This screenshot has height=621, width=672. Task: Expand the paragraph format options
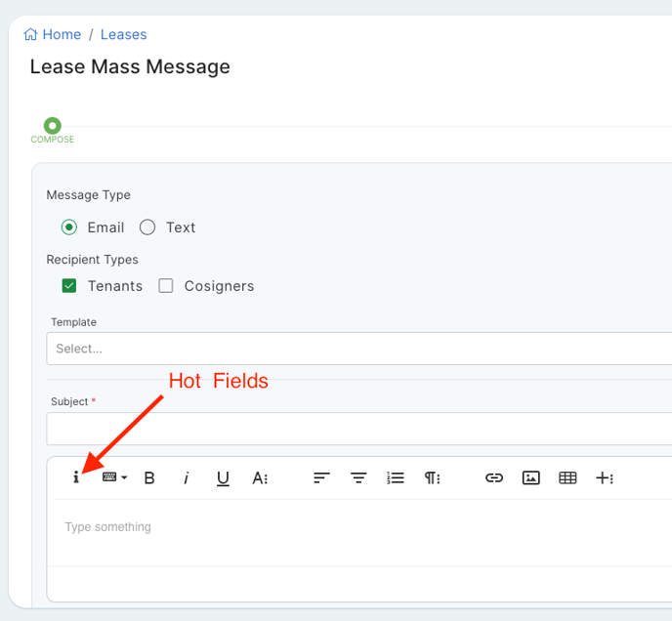pyautogui.click(x=432, y=477)
